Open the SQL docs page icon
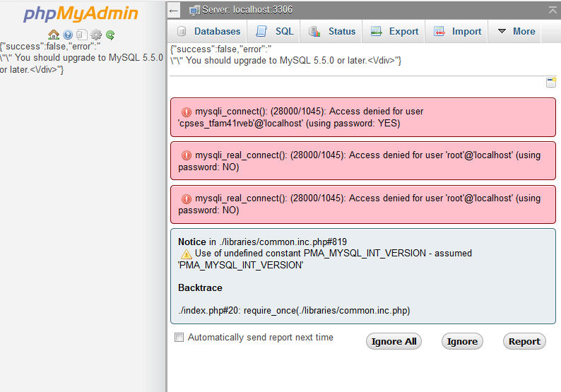 [81, 35]
